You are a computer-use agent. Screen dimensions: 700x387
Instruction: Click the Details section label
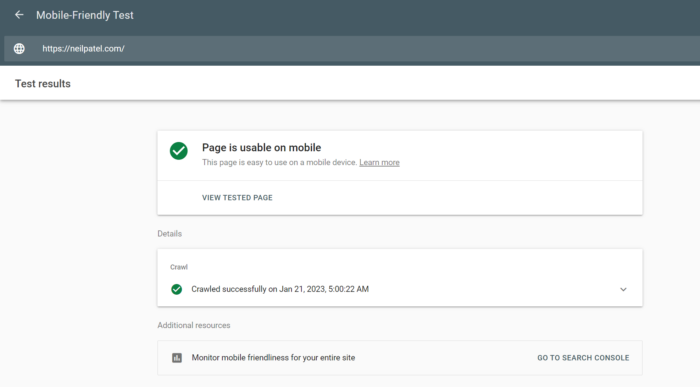(170, 234)
